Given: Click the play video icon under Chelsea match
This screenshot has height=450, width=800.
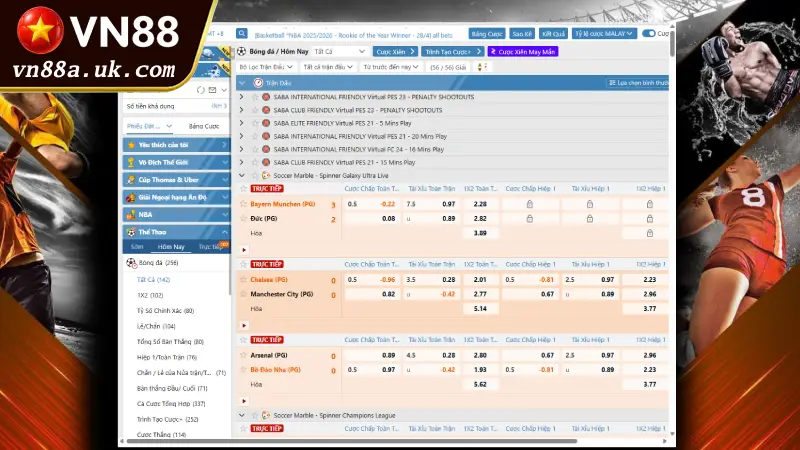Looking at the screenshot, I should coord(244,326).
